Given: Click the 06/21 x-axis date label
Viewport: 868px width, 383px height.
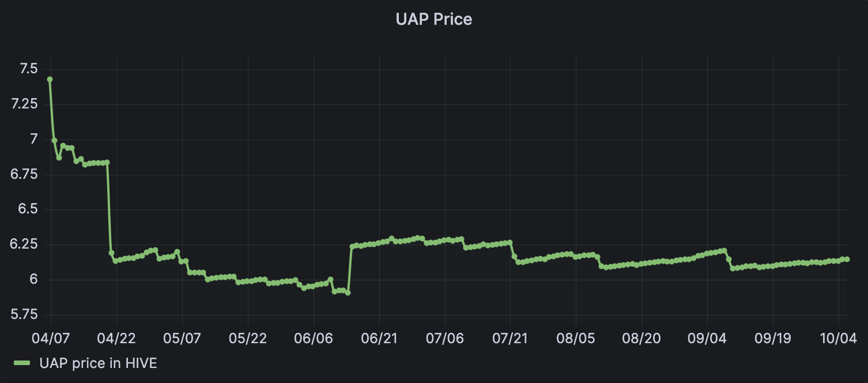Looking at the screenshot, I should (x=379, y=338).
